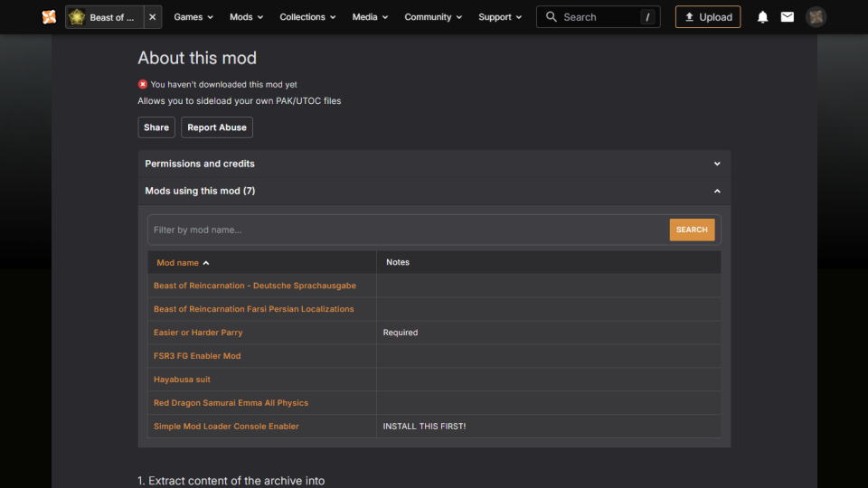Focus the top Search field

click(x=598, y=17)
